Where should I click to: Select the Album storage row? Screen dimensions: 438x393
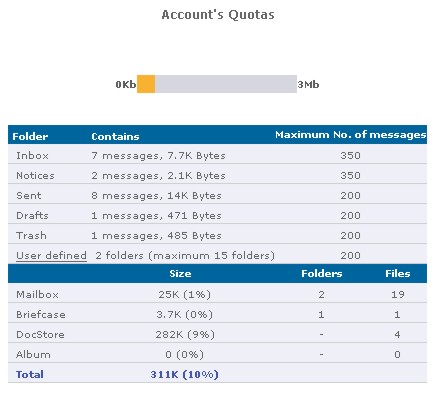217,354
